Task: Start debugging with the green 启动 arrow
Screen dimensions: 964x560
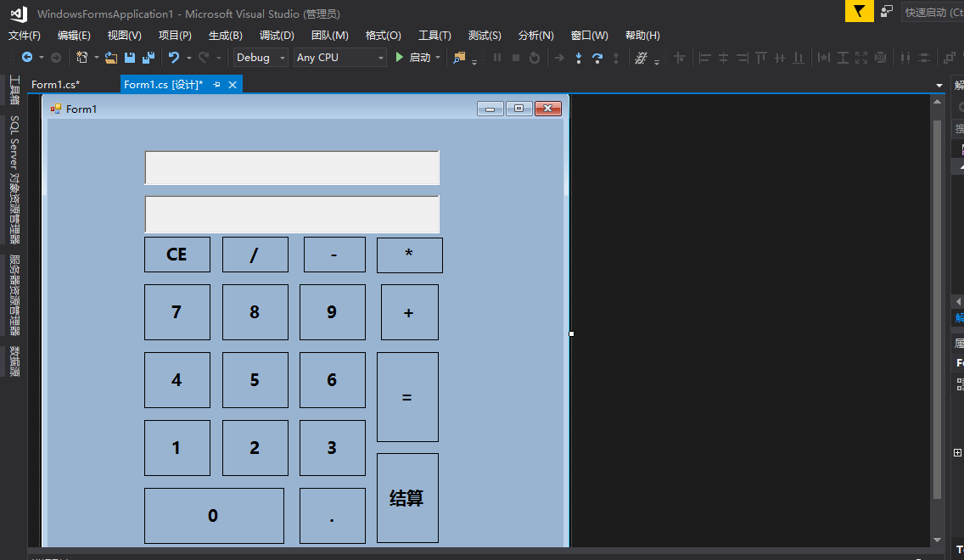Action: click(399, 58)
